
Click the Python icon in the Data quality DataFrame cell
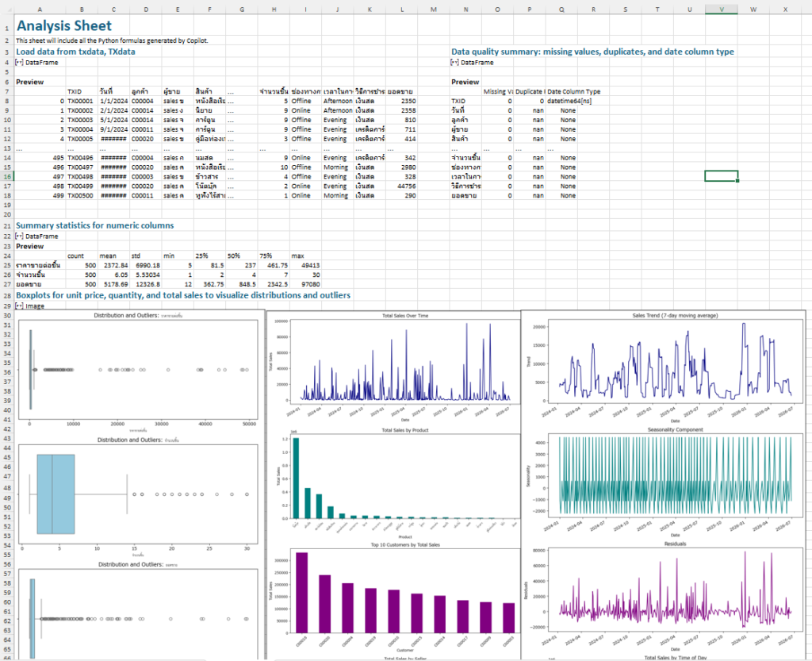(x=454, y=62)
